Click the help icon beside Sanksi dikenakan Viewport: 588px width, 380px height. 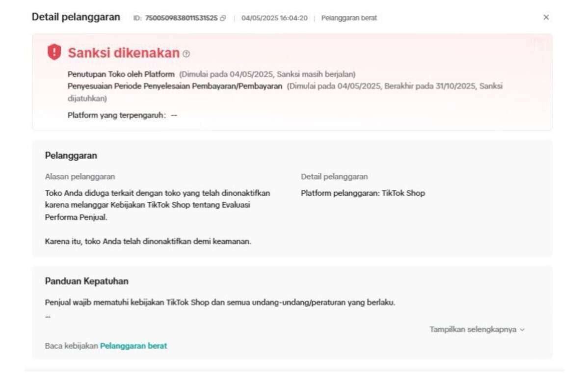pyautogui.click(x=187, y=54)
